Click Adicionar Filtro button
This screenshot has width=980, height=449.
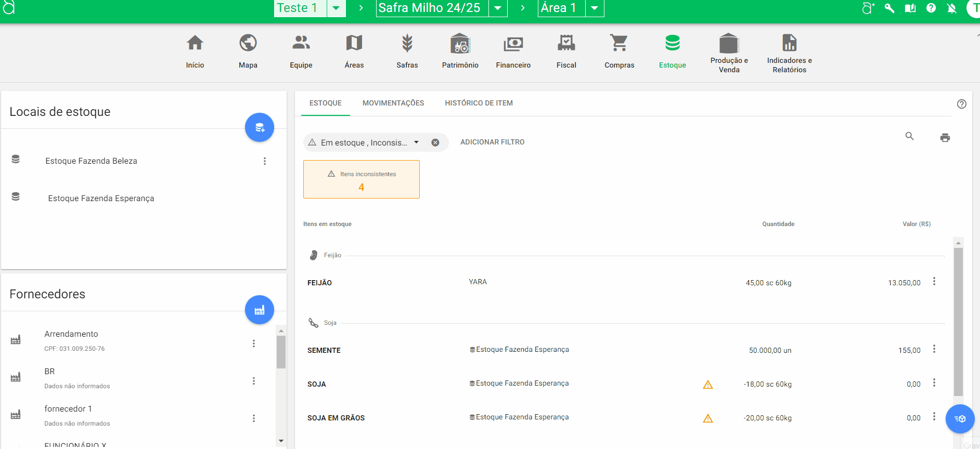pos(492,142)
